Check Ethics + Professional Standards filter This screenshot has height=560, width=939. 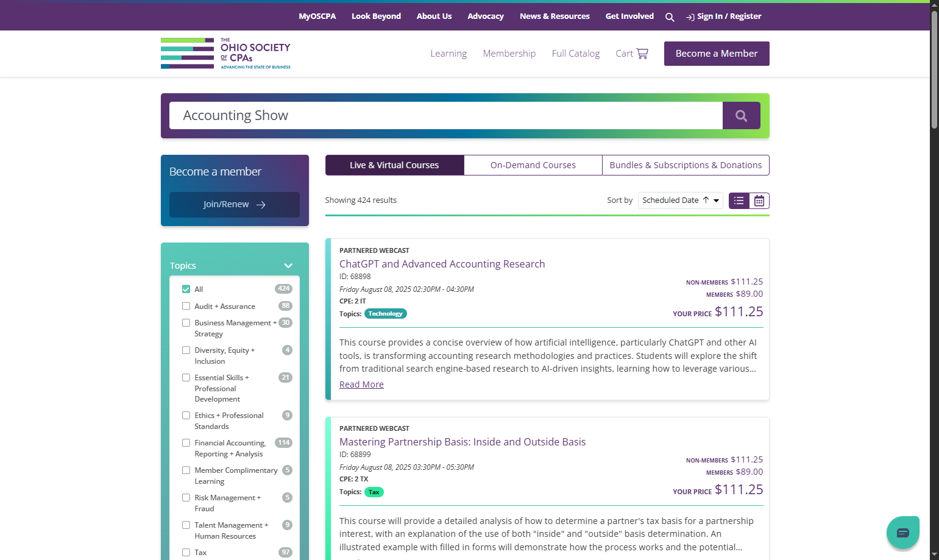coord(186,415)
